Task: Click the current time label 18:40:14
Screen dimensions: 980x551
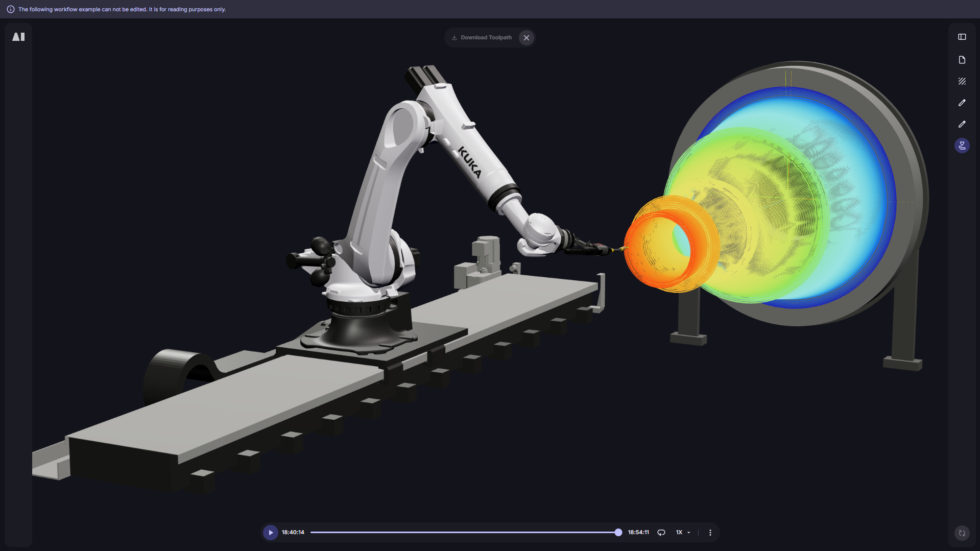Action: [x=293, y=532]
